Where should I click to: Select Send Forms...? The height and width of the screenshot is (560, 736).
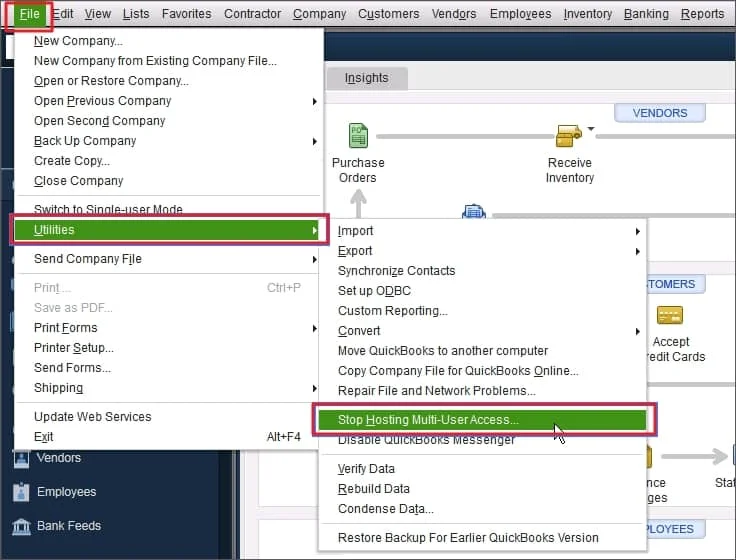169,368
